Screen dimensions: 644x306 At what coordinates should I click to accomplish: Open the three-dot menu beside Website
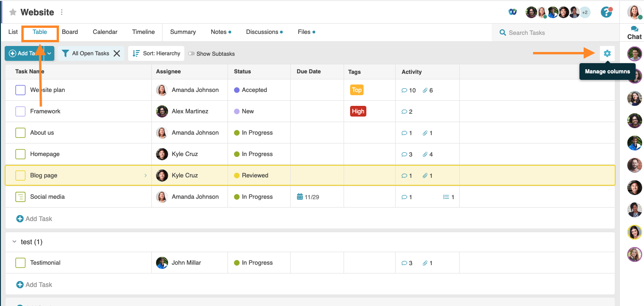pos(61,12)
